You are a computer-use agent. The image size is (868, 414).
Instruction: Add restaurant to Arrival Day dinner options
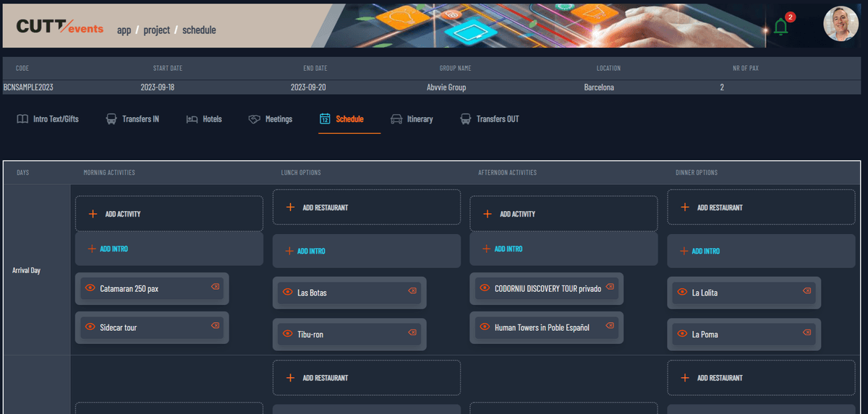point(761,207)
